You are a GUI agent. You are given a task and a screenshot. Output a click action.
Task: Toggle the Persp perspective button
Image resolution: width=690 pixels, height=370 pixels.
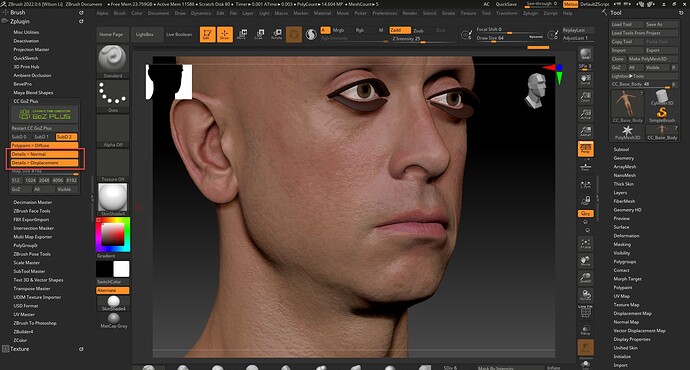(585, 149)
